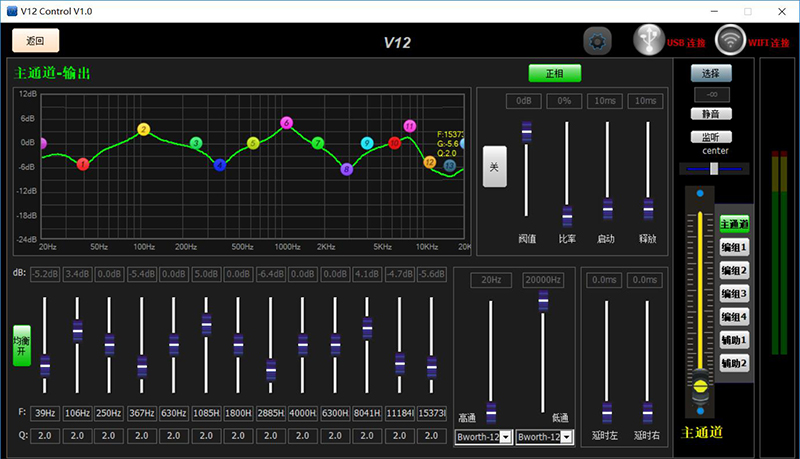This screenshot has width=800, height=459.
Task: Toggle the green 正相 phase button
Action: 554,73
